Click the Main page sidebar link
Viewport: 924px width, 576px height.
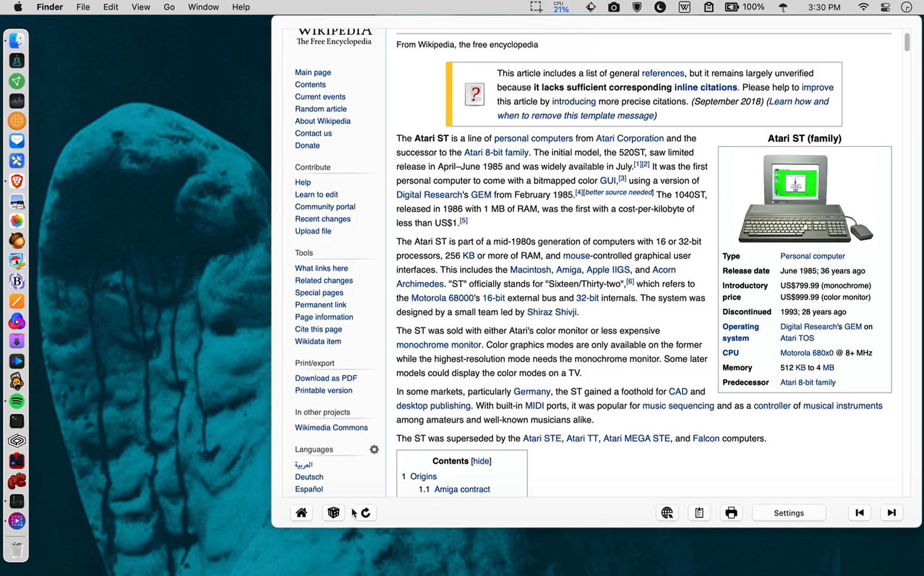(x=313, y=72)
